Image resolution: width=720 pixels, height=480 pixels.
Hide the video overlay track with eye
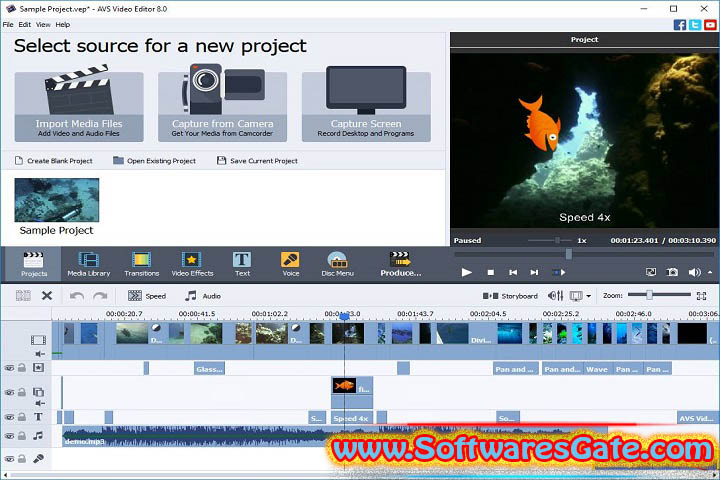pyautogui.click(x=9, y=392)
